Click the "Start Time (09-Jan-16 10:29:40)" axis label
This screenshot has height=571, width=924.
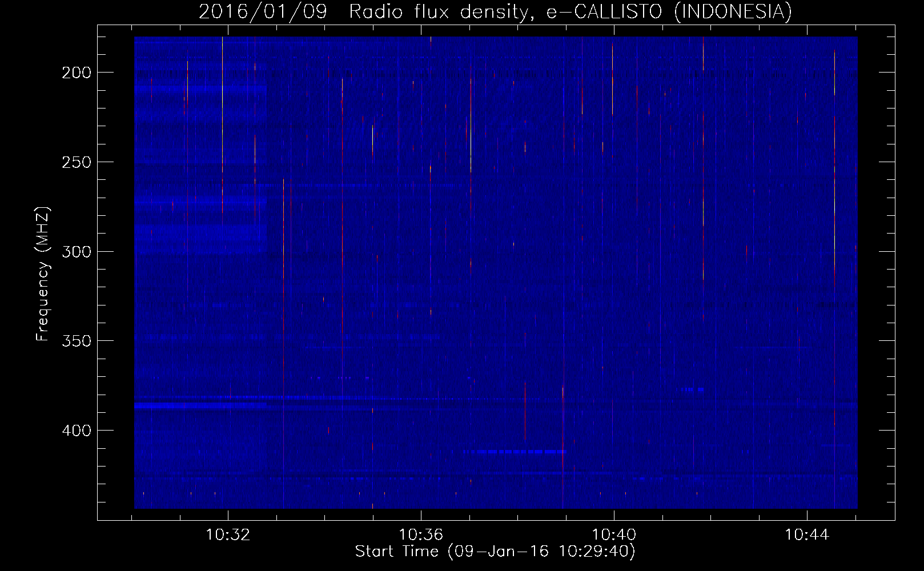pyautogui.click(x=495, y=552)
